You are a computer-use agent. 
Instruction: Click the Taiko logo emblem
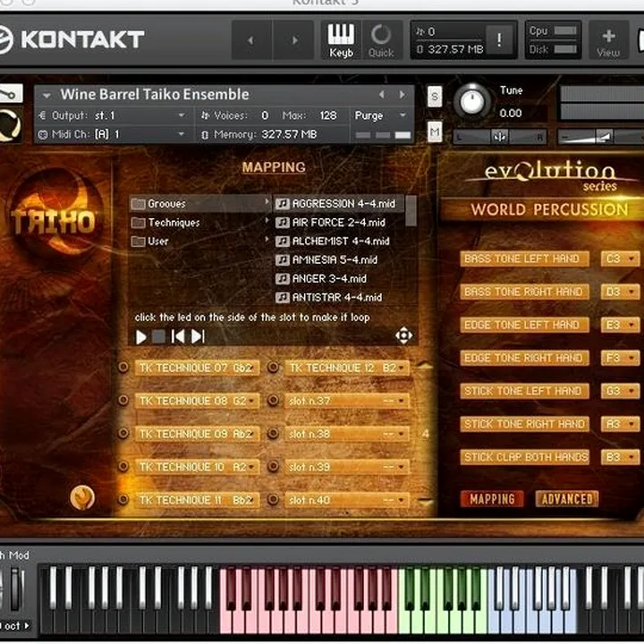[54, 216]
